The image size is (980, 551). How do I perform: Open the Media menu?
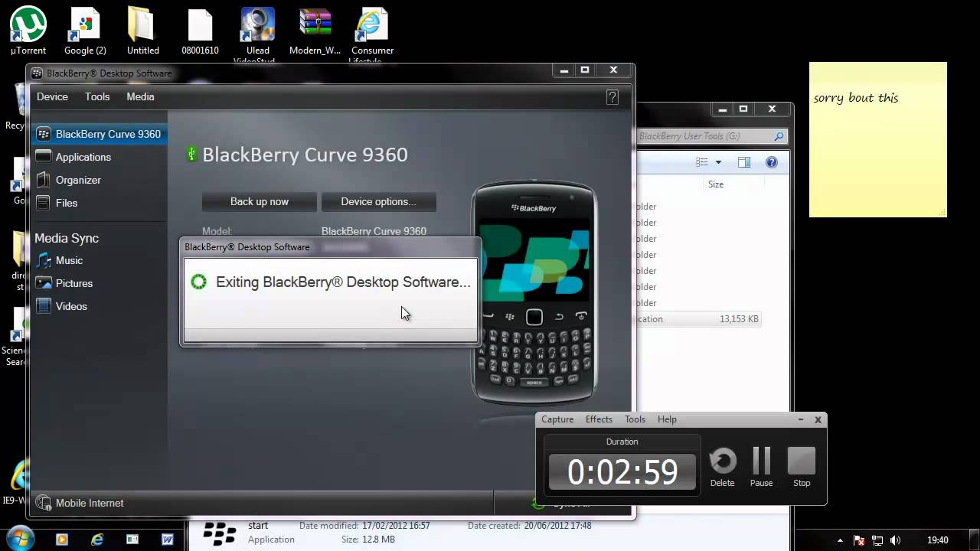tap(140, 96)
